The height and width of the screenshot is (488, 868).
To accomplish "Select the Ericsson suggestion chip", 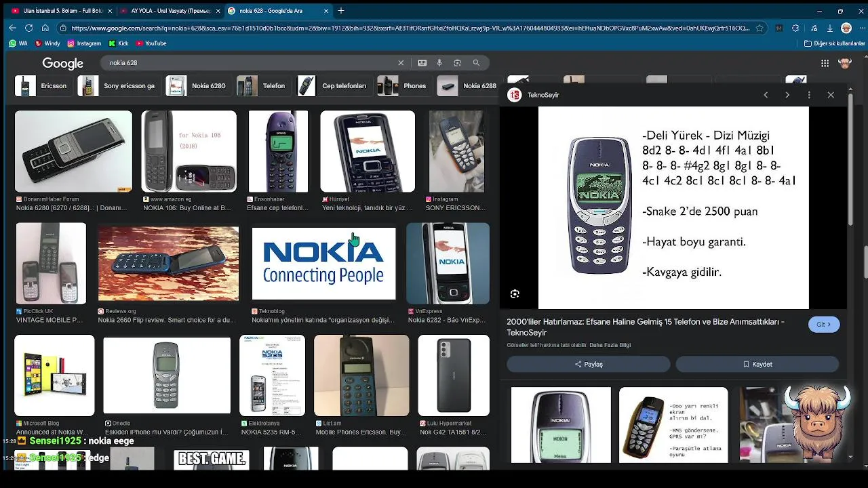I will (42, 86).
